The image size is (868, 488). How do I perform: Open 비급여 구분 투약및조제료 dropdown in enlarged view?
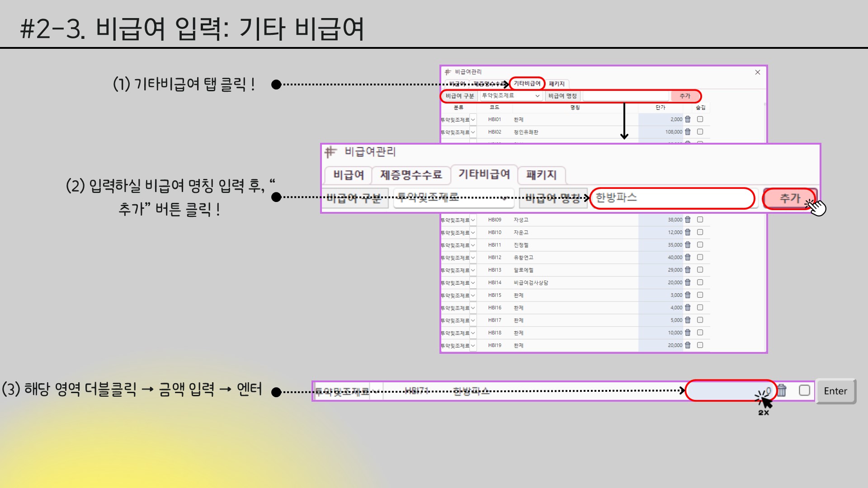[x=453, y=198]
